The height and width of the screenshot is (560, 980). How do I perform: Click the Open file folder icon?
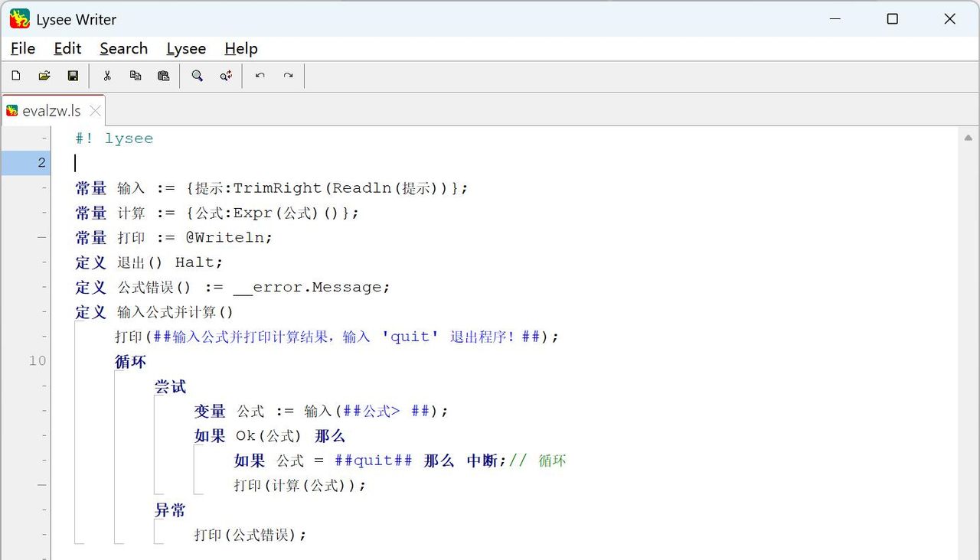point(44,76)
